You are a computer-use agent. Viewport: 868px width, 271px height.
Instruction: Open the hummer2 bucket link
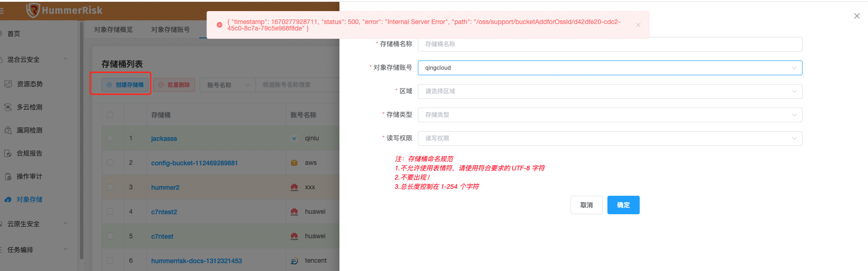[x=166, y=187]
